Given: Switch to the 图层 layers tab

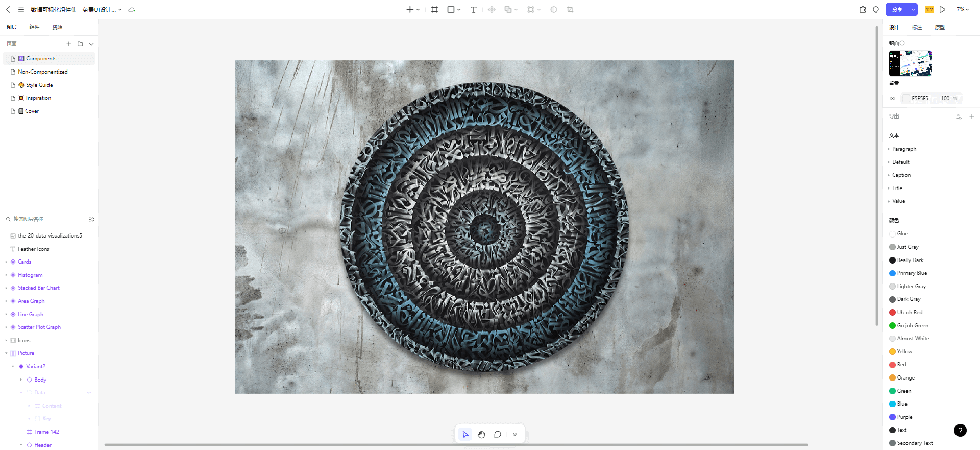Looking at the screenshot, I should (x=12, y=27).
